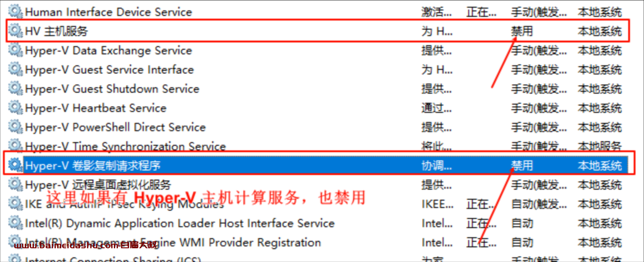Click 本地服务 logon for Hyper-V Time Synchronization
This screenshot has width=644, height=262.
pyautogui.click(x=599, y=146)
